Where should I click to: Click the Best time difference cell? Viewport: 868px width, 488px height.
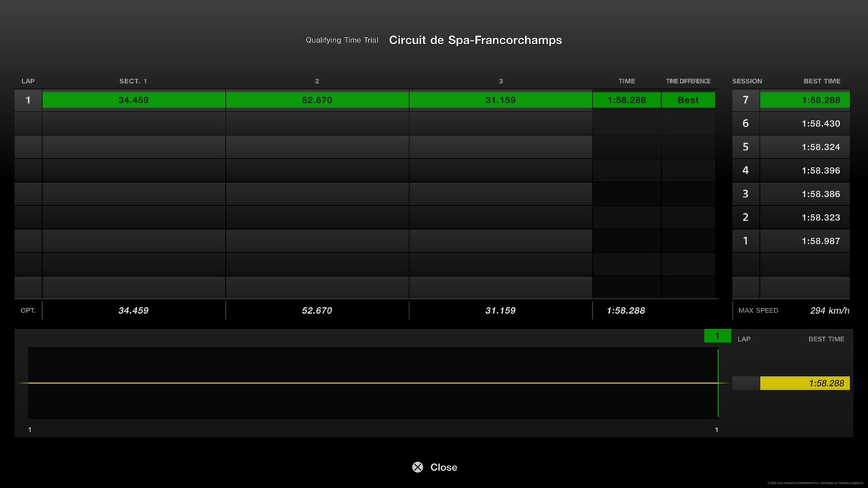pyautogui.click(x=689, y=100)
